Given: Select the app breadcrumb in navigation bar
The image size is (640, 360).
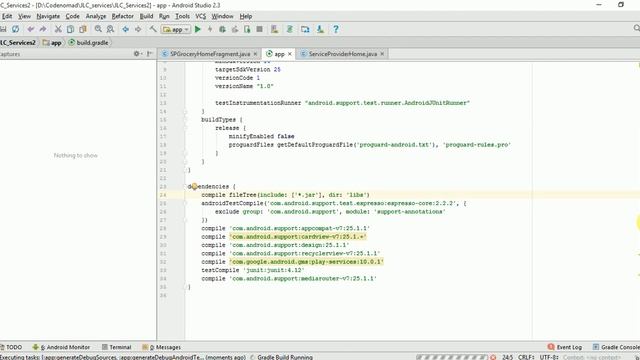Looking at the screenshot, I should pos(52,42).
